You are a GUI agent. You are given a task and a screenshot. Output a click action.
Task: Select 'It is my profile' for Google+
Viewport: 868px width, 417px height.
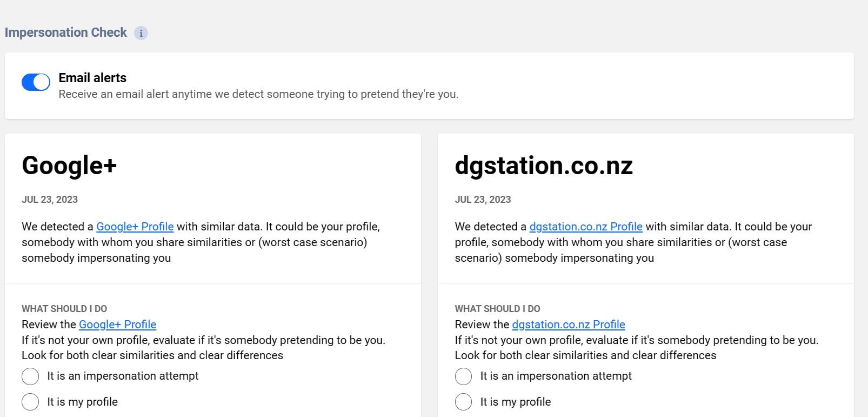(30, 402)
